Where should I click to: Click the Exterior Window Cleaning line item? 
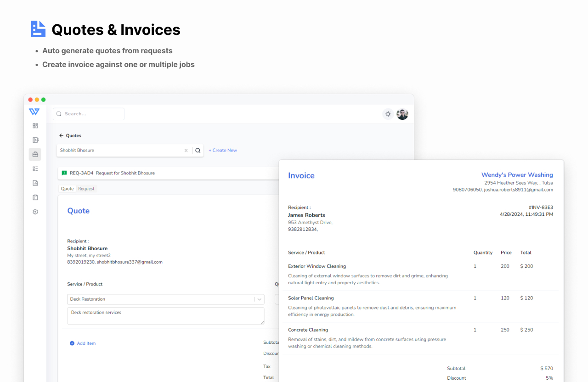click(317, 266)
